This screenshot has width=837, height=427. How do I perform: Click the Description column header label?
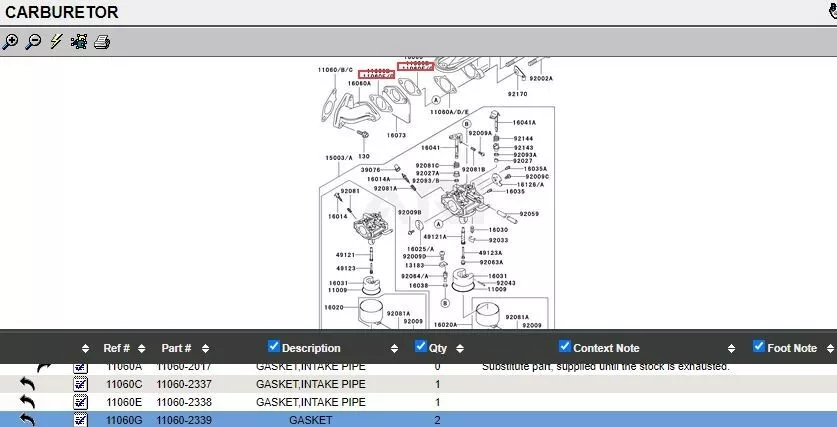click(311, 348)
